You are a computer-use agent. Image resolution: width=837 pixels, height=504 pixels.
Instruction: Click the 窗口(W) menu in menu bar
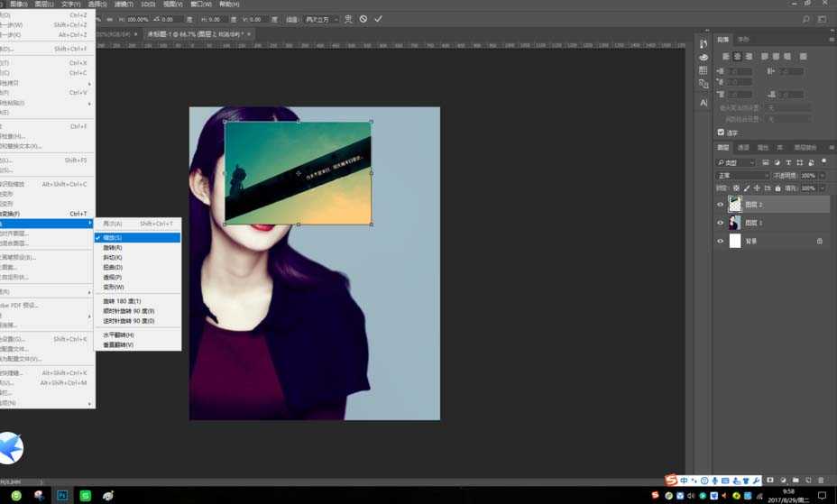click(198, 5)
